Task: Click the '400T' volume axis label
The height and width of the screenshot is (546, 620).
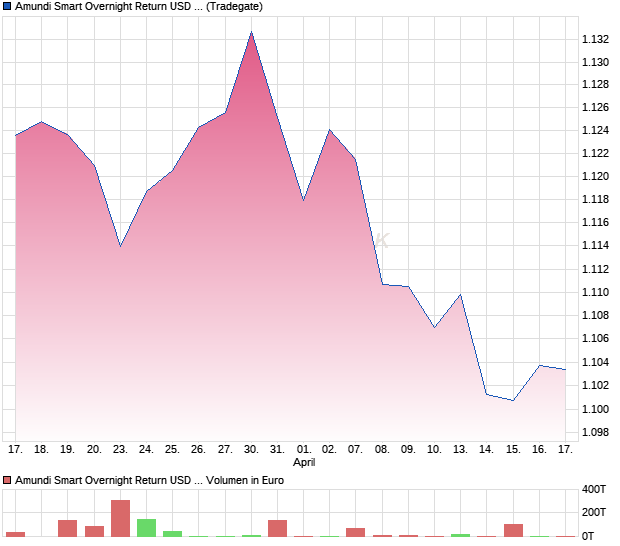Action: [594, 489]
